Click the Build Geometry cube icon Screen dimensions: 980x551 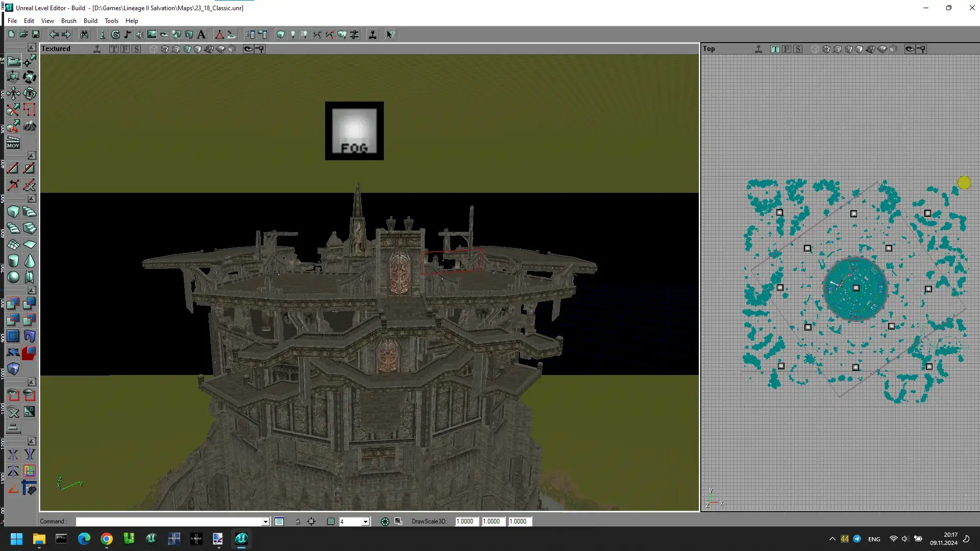click(x=281, y=34)
